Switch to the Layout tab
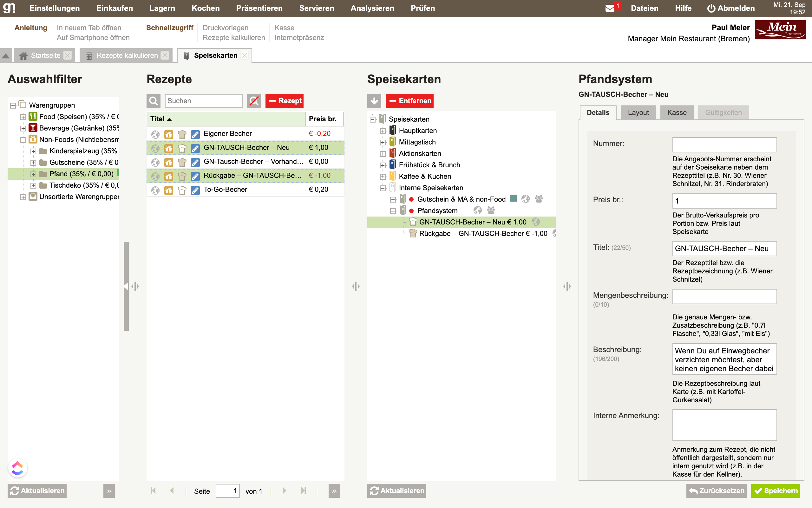This screenshot has height=508, width=812. [x=638, y=112]
